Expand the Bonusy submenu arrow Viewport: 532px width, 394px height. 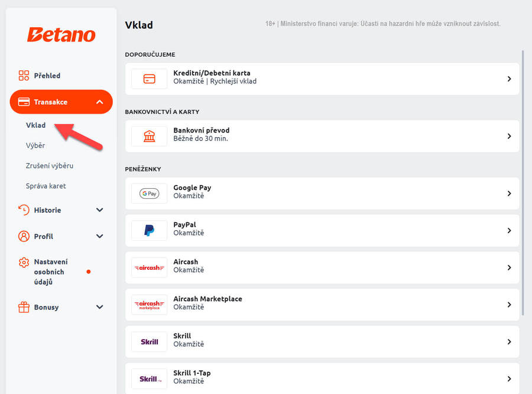[x=99, y=307]
